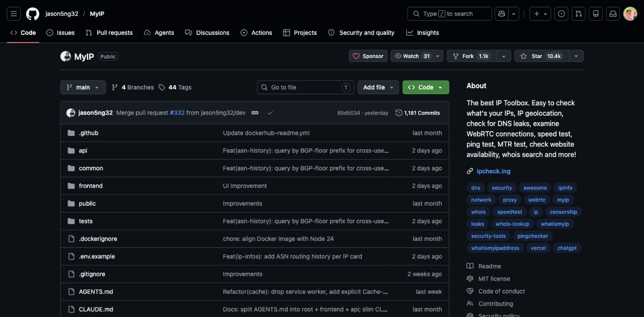Open the Agents tab
The height and width of the screenshot is (317, 644).
pos(159,33)
